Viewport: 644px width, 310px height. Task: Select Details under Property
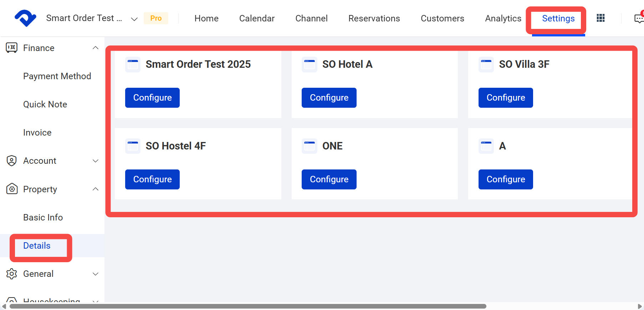(x=37, y=245)
